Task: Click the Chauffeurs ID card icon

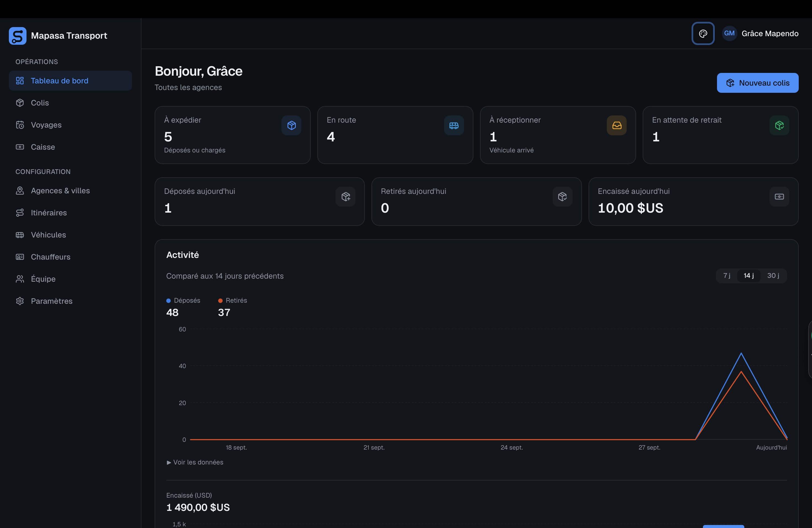Action: [20, 257]
